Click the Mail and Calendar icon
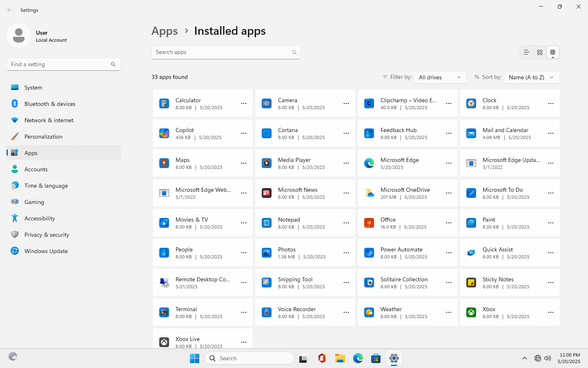The height and width of the screenshot is (368, 588). point(471,133)
